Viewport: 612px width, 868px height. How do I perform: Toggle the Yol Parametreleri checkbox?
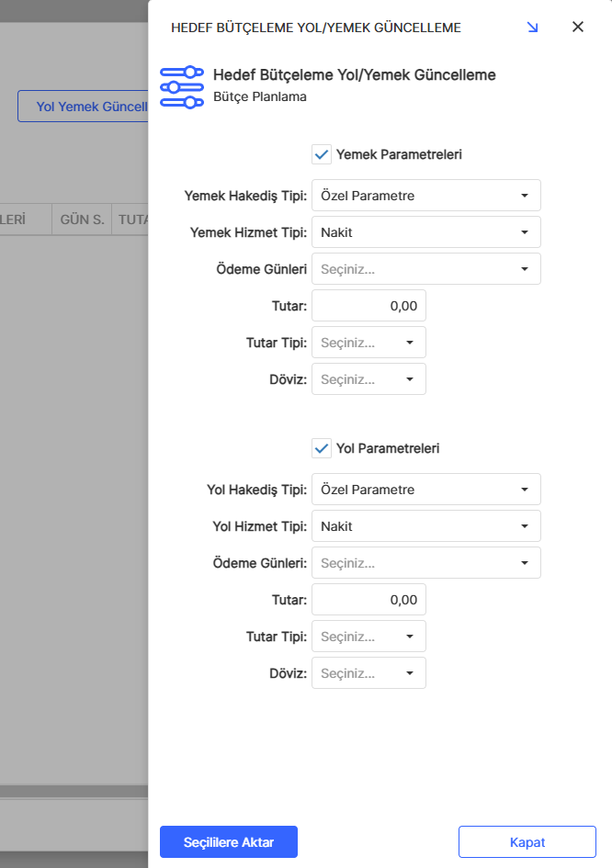click(x=322, y=448)
